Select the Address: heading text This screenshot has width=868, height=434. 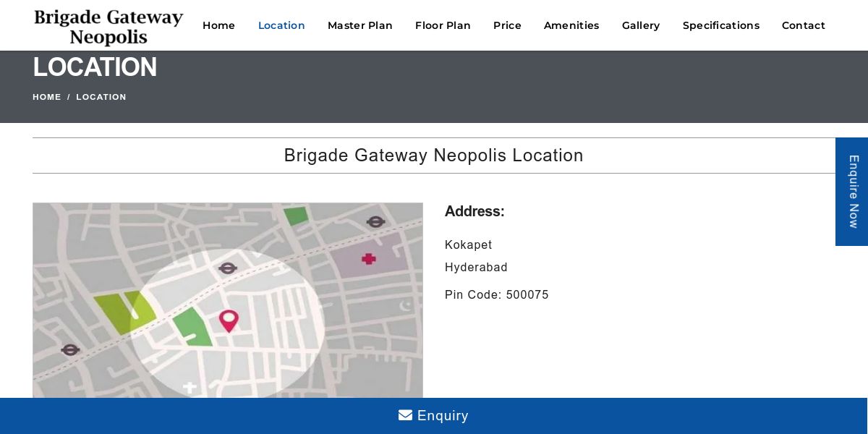[x=475, y=211]
